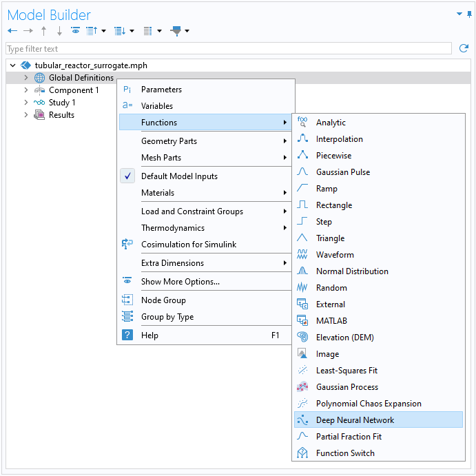Add an Analytic function
This screenshot has height=476, width=476.
click(378, 123)
